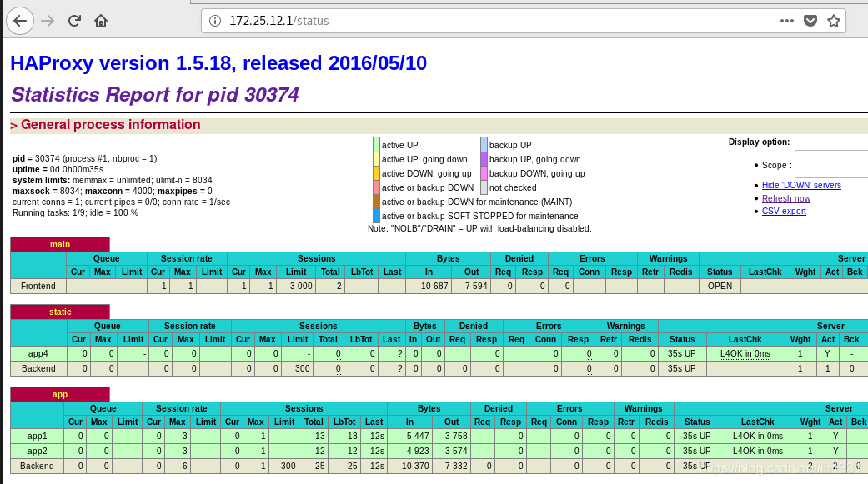Go back with the browser back arrow
Viewport: 868px width, 484px height.
pos(20,21)
